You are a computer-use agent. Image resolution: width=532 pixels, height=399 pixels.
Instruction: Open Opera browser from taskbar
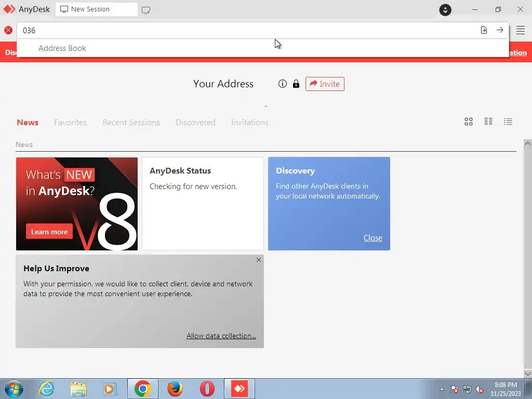[207, 389]
